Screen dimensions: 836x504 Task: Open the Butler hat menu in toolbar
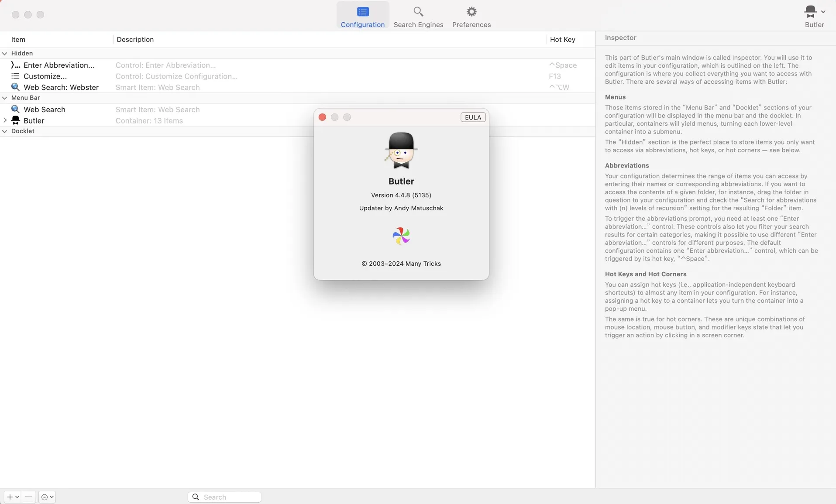814,16
